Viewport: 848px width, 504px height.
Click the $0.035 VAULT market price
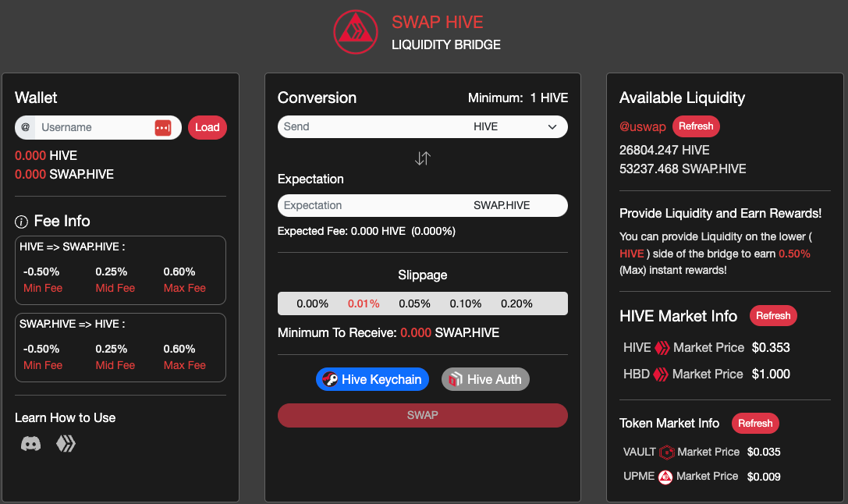(764, 452)
